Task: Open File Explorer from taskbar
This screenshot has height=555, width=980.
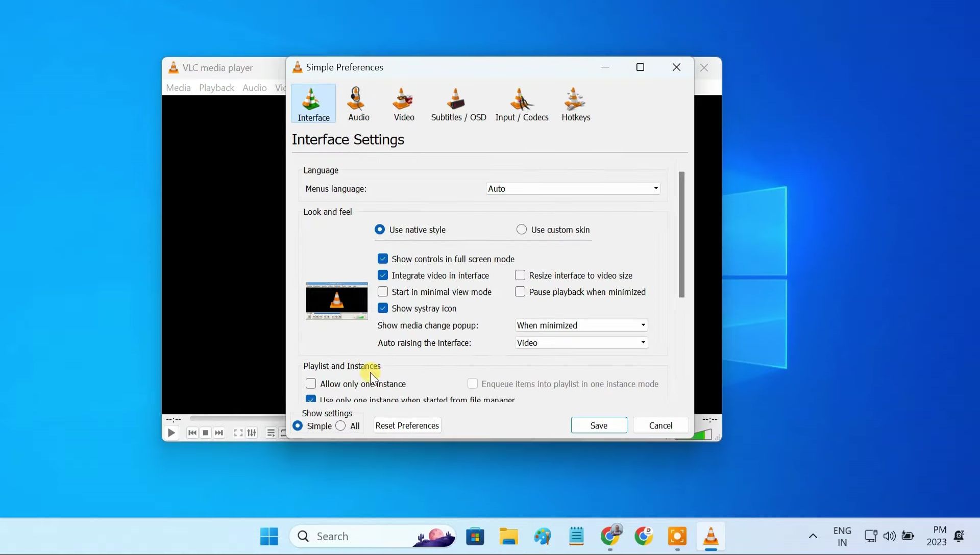Action: pos(509,536)
